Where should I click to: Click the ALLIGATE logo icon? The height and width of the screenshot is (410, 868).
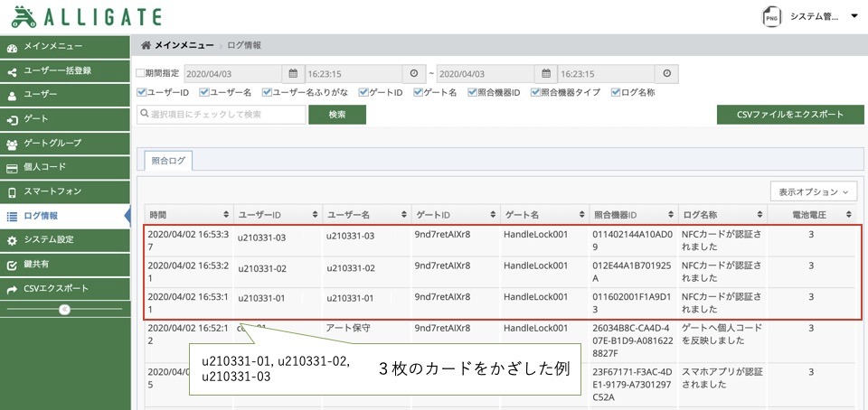tap(22, 16)
